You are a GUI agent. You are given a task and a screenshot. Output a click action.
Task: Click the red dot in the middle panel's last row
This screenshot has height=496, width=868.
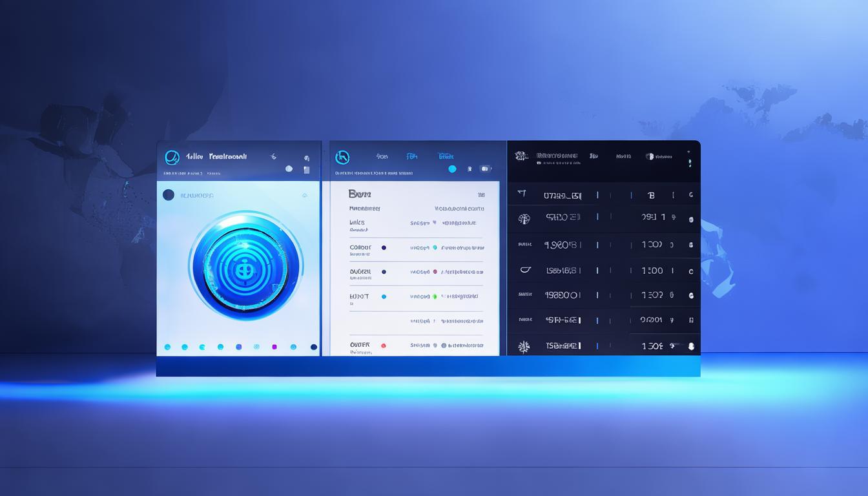384,346
